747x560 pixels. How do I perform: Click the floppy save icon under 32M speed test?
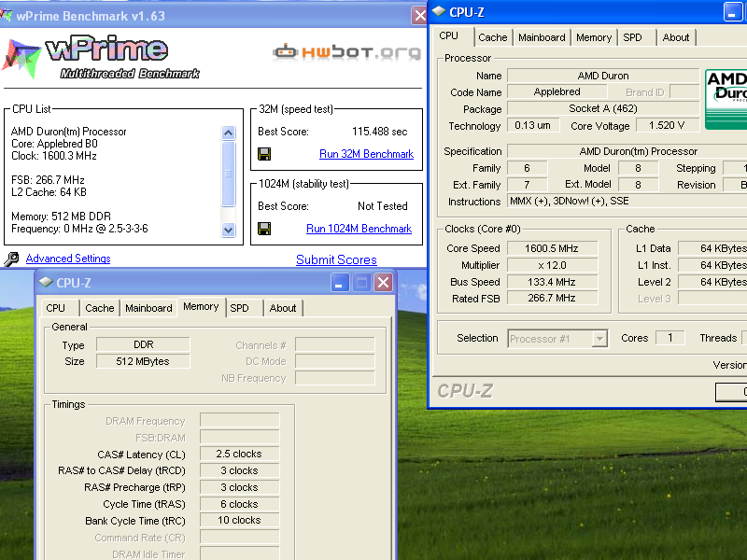(x=264, y=154)
